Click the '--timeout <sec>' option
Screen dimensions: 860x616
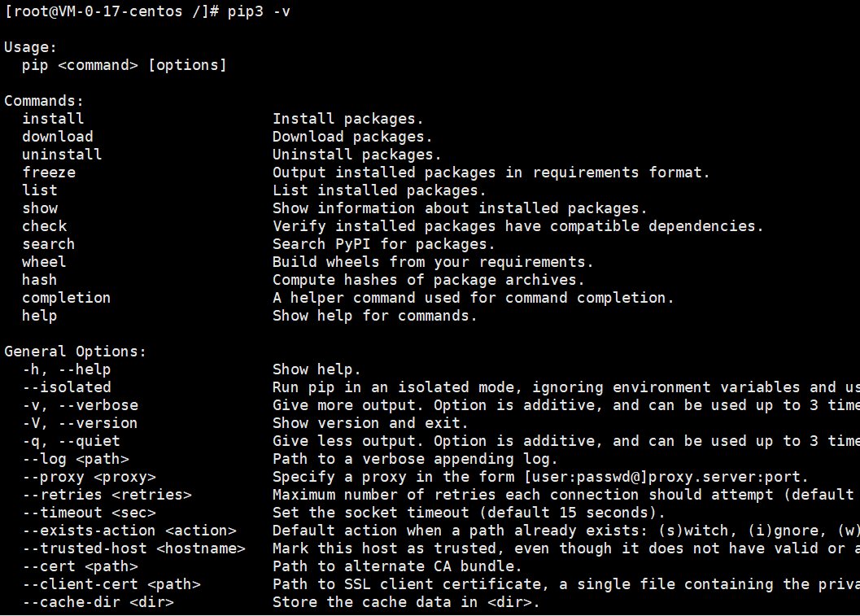(89, 513)
